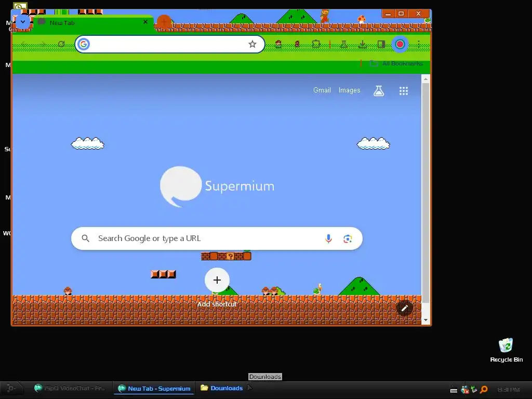
Task: Open the first Mario character extension icon
Action: point(278,44)
